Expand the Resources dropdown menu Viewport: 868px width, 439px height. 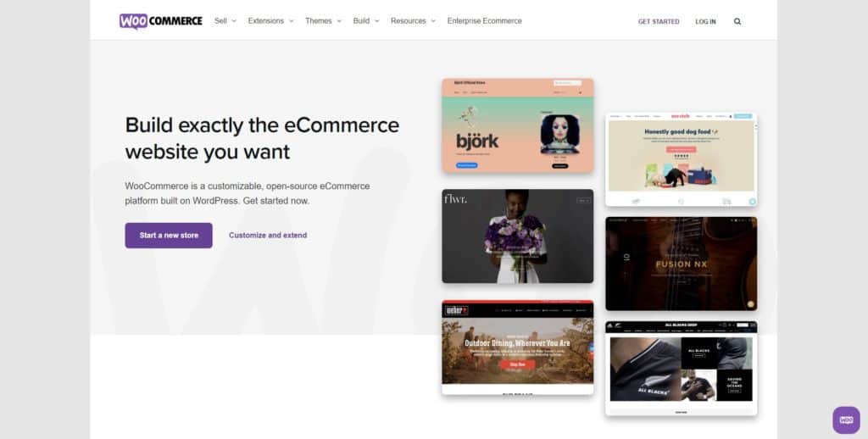tap(413, 21)
